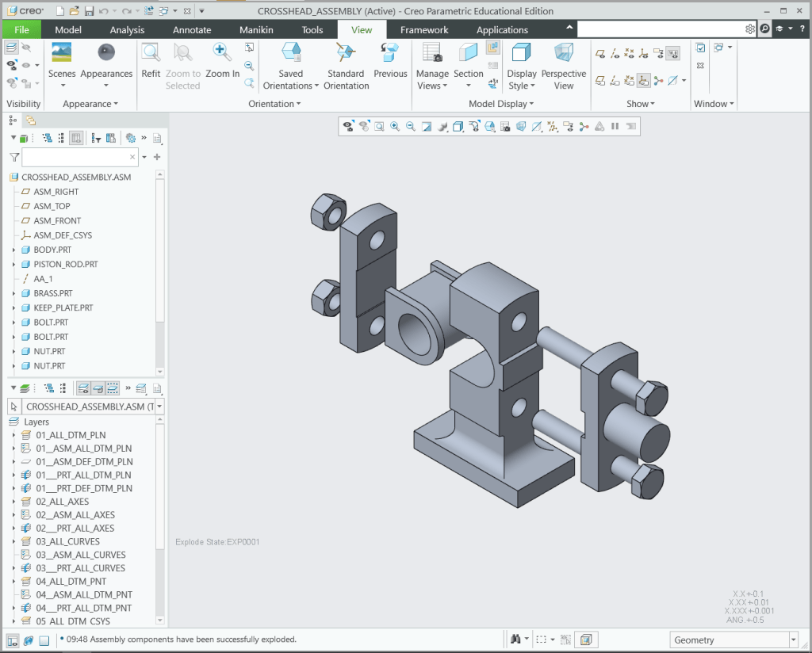Open Standard Orientation view
Screen dimensions: 812x653
coord(346,53)
